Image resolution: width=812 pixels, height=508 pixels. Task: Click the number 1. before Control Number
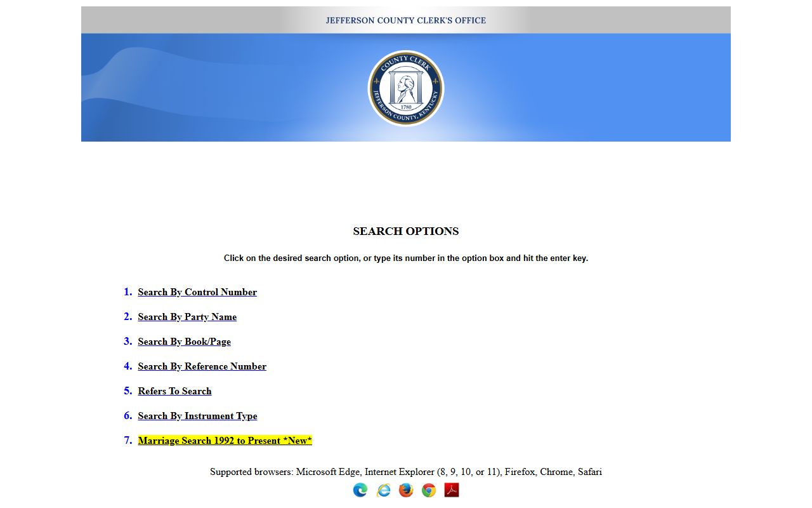[x=128, y=292]
